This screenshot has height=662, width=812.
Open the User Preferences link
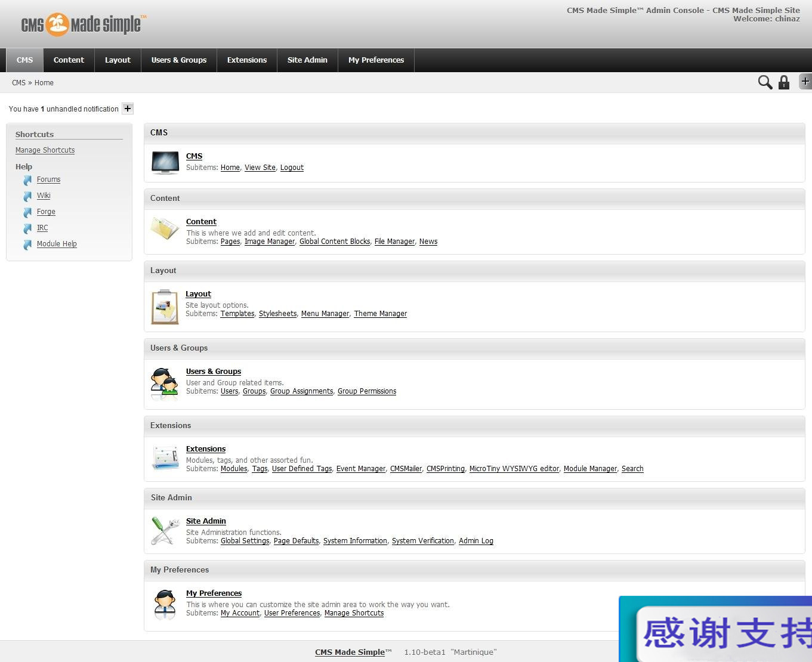[x=292, y=613]
